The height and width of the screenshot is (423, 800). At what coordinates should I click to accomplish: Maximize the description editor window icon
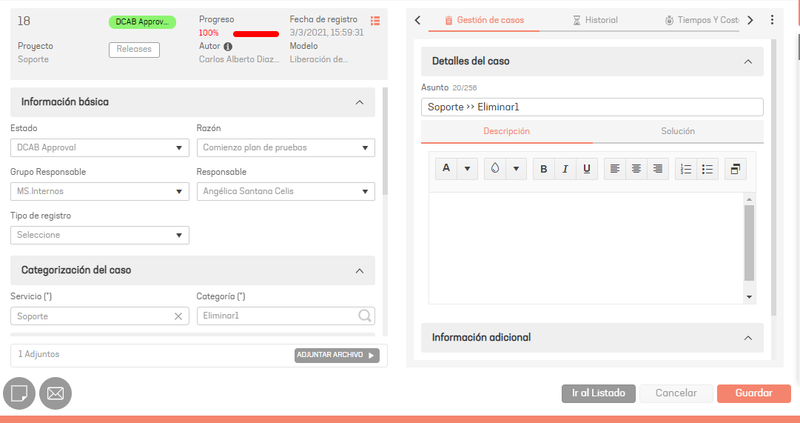point(735,169)
